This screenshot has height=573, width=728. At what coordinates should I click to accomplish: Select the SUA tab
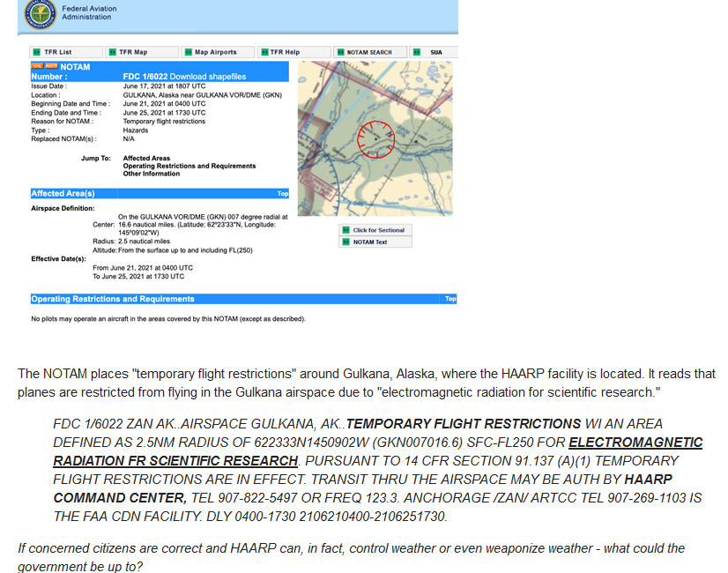point(434,52)
